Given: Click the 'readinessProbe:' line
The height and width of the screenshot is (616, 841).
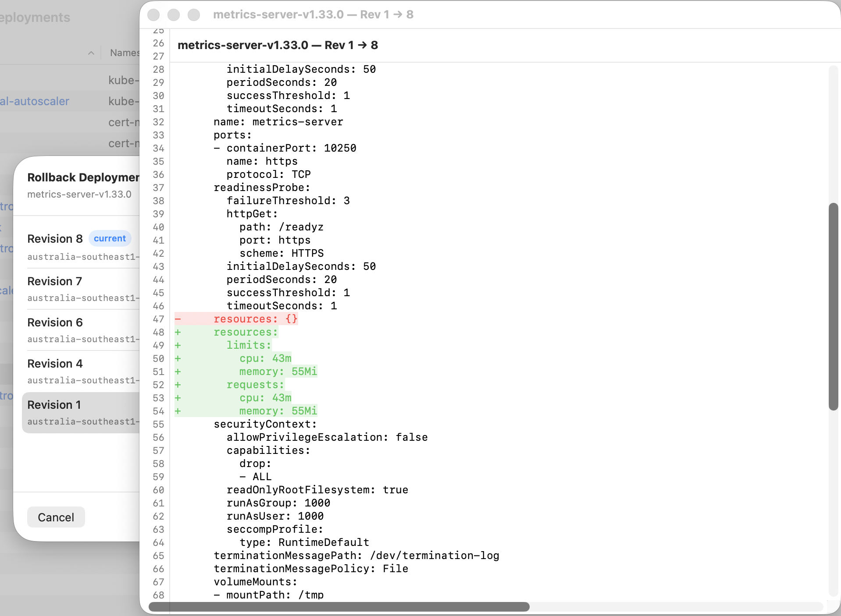Looking at the screenshot, I should 262,188.
